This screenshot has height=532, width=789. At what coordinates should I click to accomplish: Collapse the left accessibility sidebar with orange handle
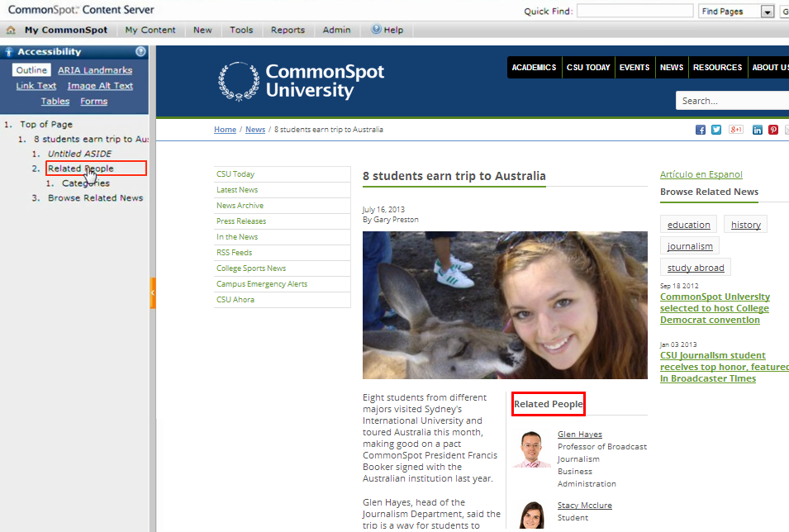[x=153, y=292]
